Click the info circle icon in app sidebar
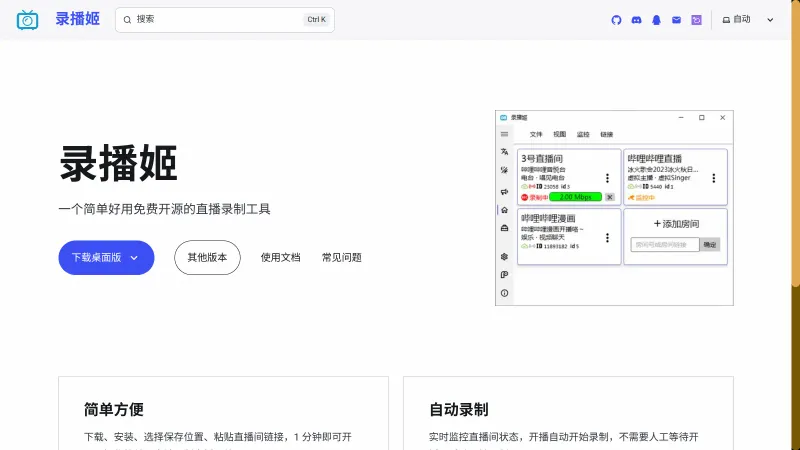The image size is (800, 450). 504,293
